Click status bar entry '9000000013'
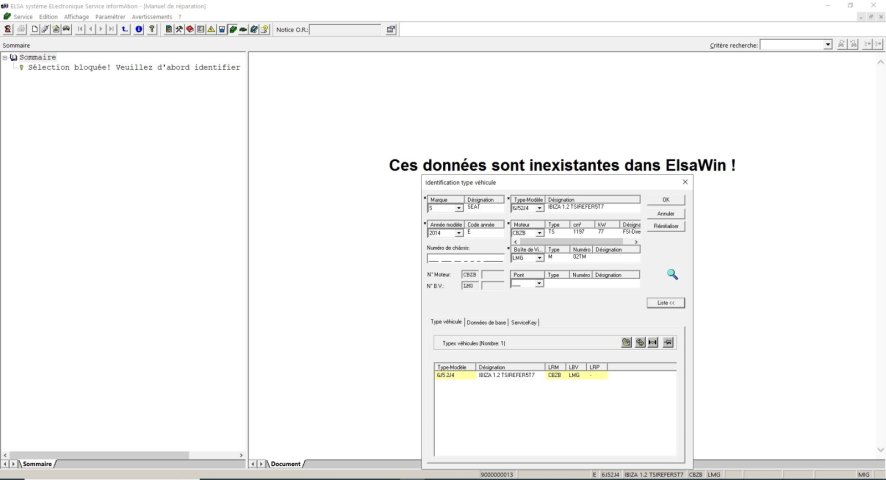This screenshot has height=480, width=886. [x=497, y=475]
